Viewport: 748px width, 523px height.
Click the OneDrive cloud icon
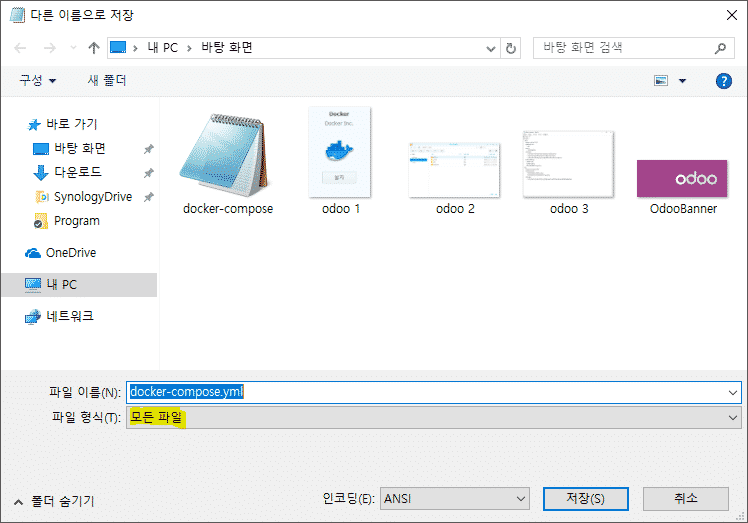pyautogui.click(x=33, y=253)
